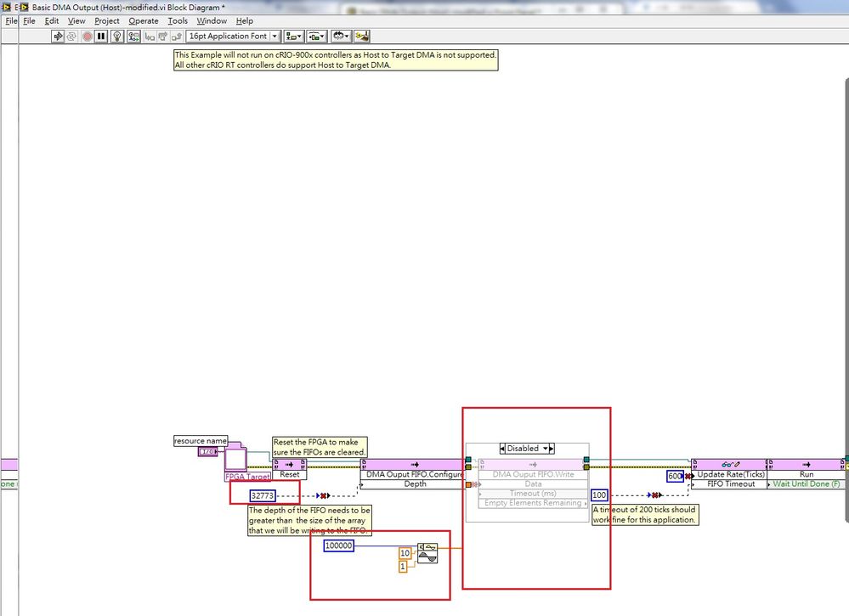
Task: Click the 100000 numeric constant
Action: click(338, 545)
